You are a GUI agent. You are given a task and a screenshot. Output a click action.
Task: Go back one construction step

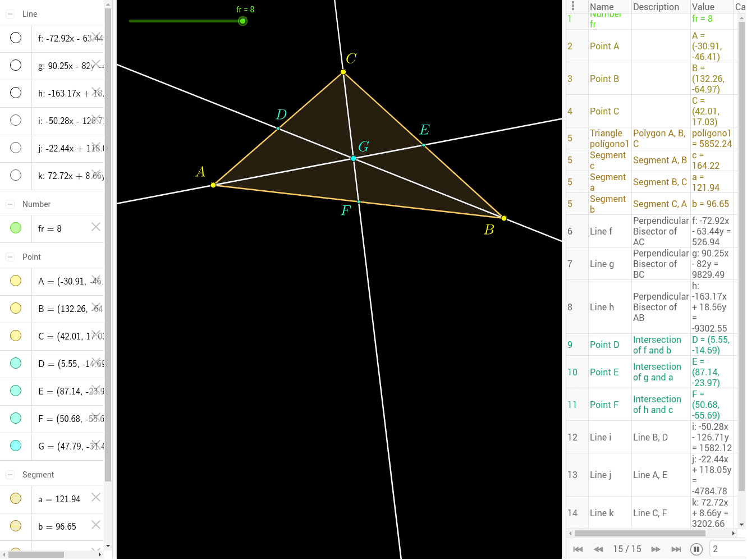[x=598, y=549]
